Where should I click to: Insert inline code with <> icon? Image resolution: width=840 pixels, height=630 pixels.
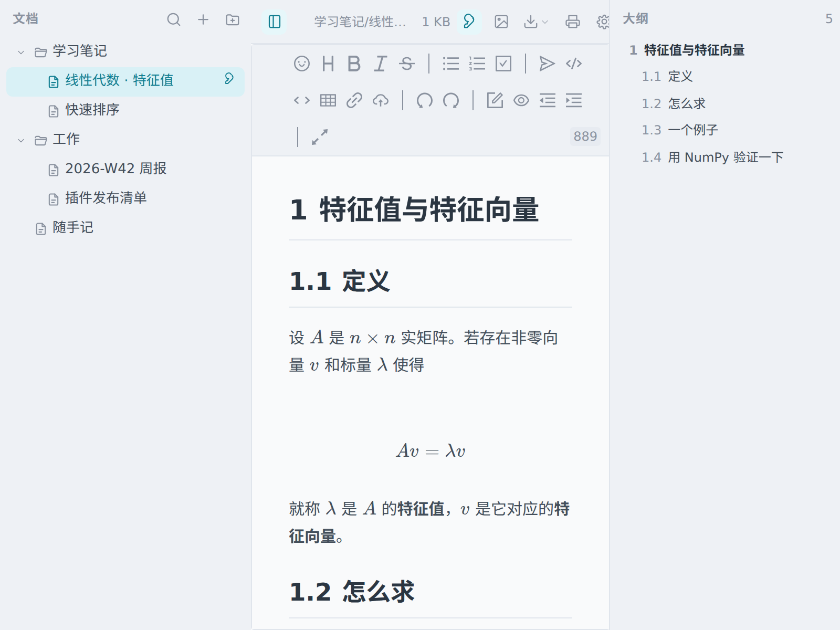(x=302, y=100)
